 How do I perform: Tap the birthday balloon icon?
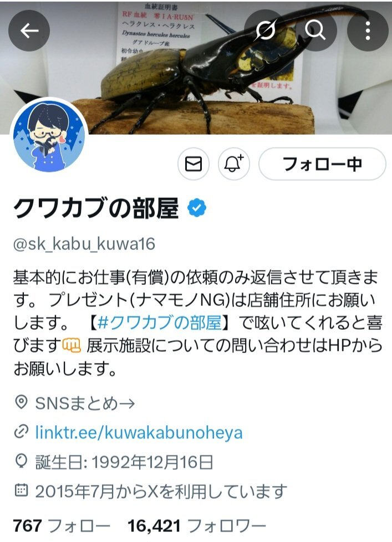pos(21,461)
